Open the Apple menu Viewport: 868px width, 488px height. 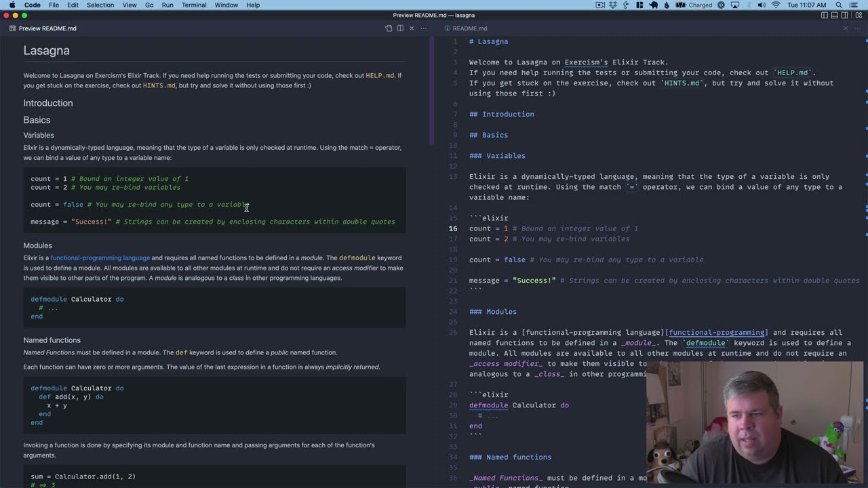click(x=12, y=5)
